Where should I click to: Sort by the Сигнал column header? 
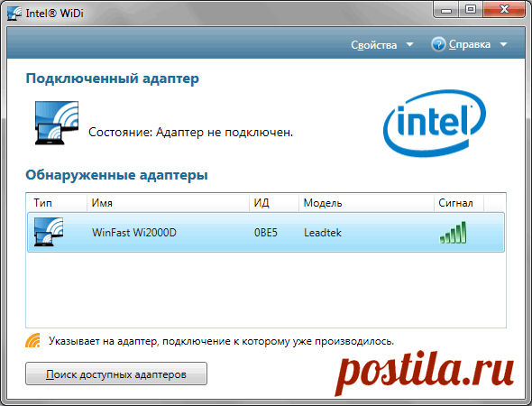459,203
